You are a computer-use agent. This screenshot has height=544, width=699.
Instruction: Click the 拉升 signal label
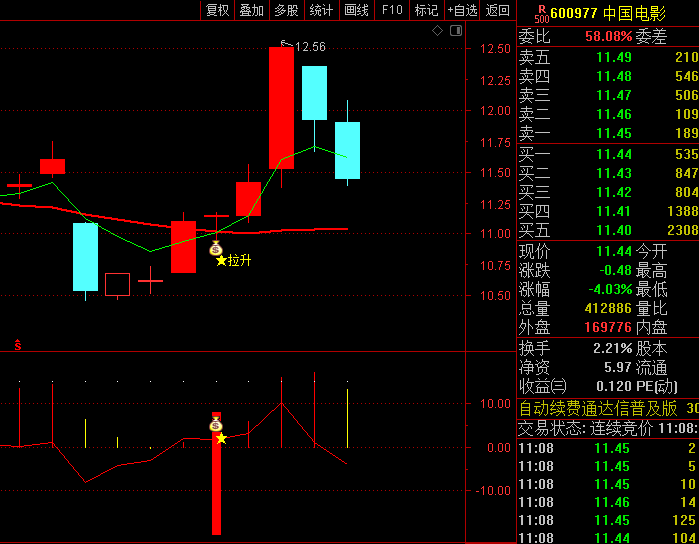click(239, 260)
